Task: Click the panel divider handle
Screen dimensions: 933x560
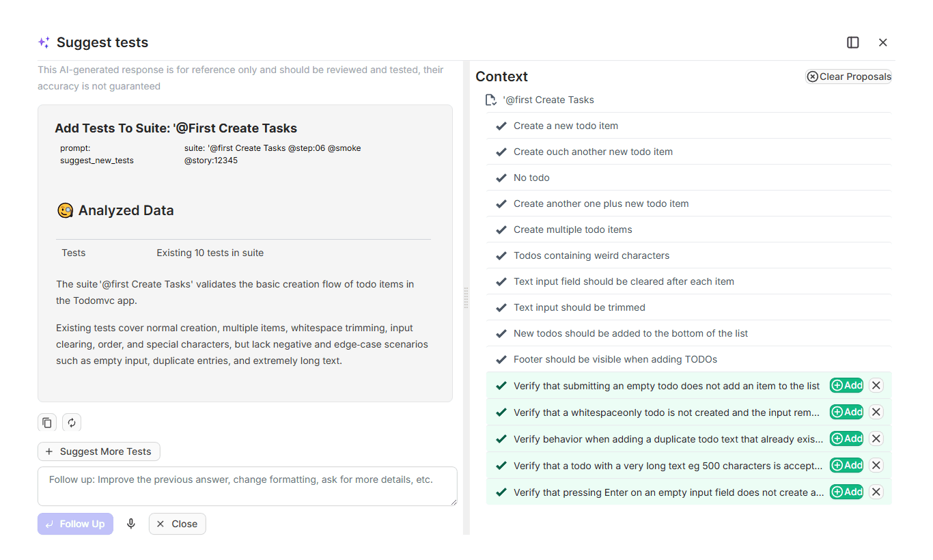Action: click(x=466, y=298)
